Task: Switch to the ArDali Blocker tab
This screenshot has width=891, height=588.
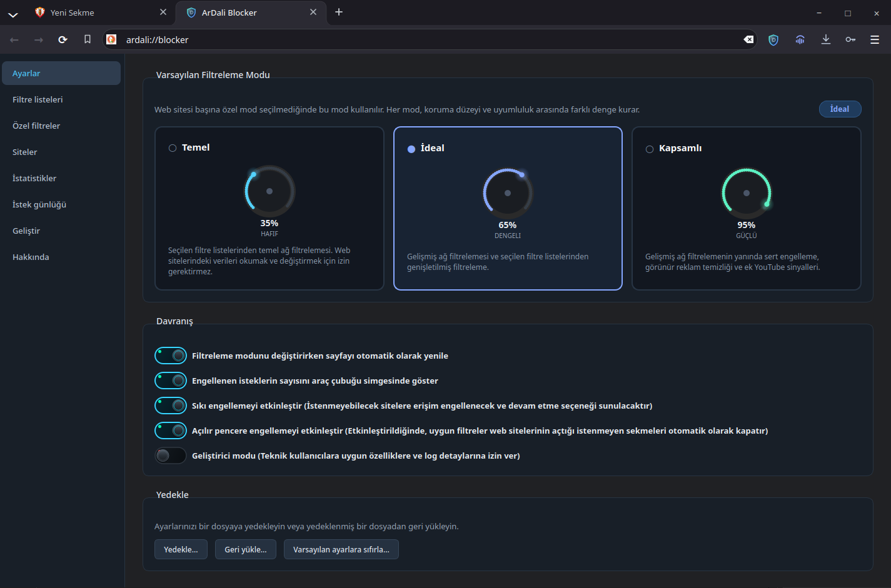Action: pos(251,12)
